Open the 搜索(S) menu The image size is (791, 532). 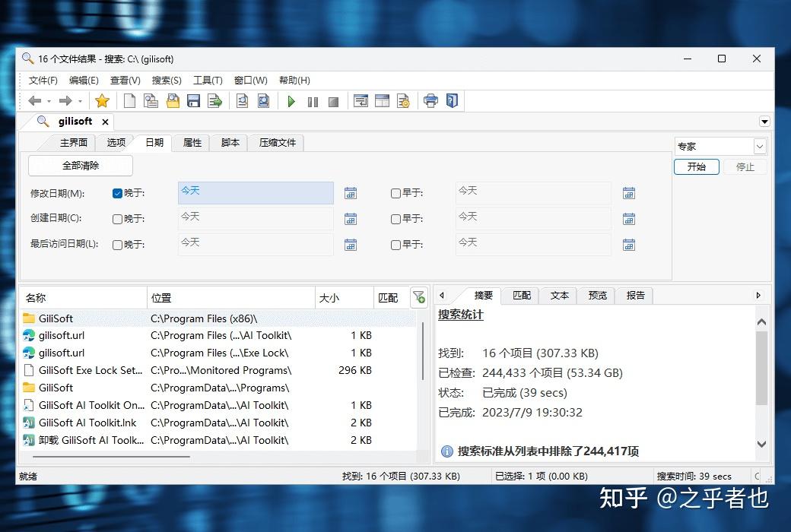point(166,80)
